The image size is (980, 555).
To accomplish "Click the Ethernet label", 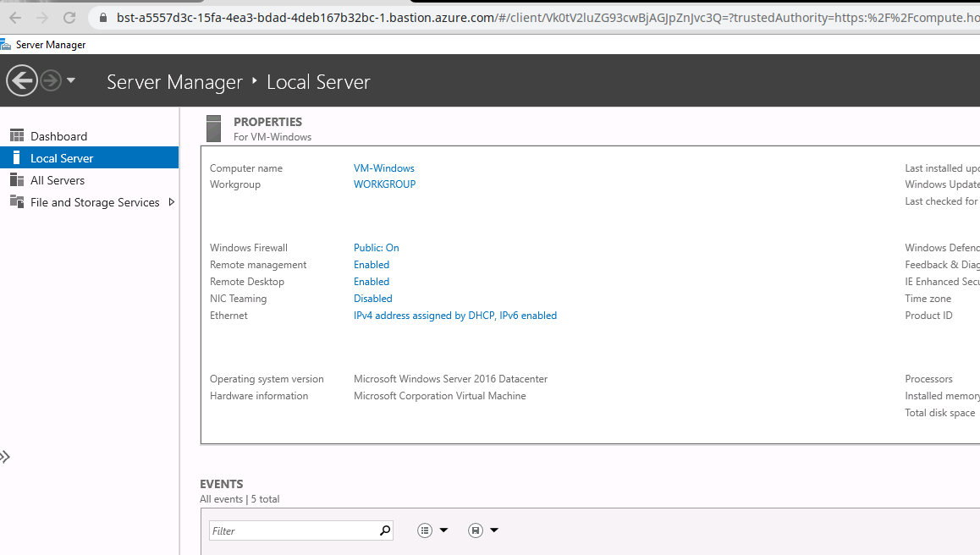I will coord(228,316).
